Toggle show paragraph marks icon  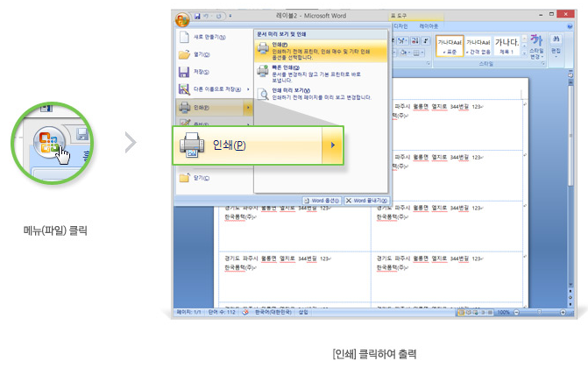coord(426,41)
